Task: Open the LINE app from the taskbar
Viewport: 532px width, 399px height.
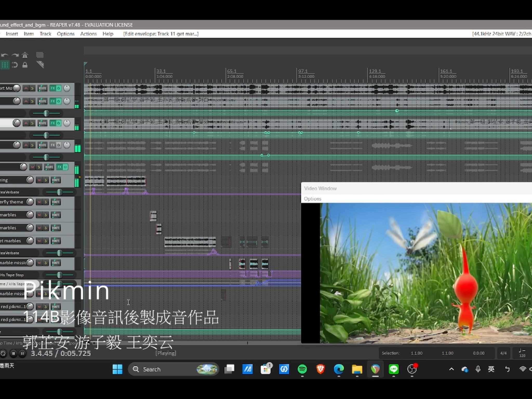Action: pos(394,369)
